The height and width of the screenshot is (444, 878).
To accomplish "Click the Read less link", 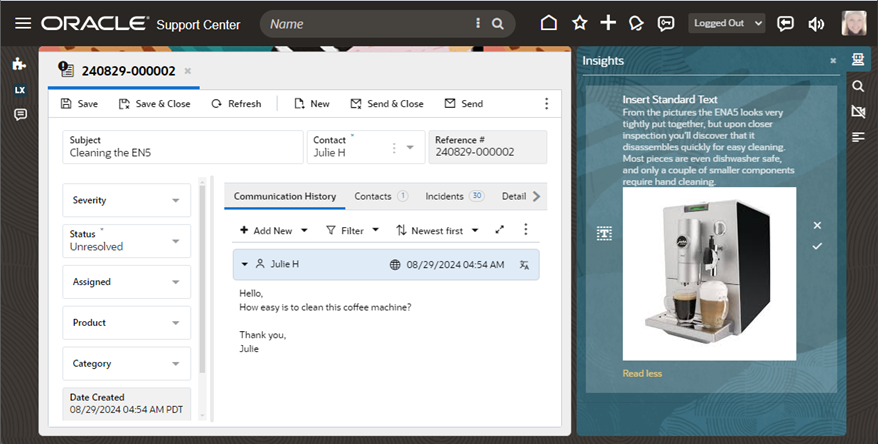I will 642,373.
